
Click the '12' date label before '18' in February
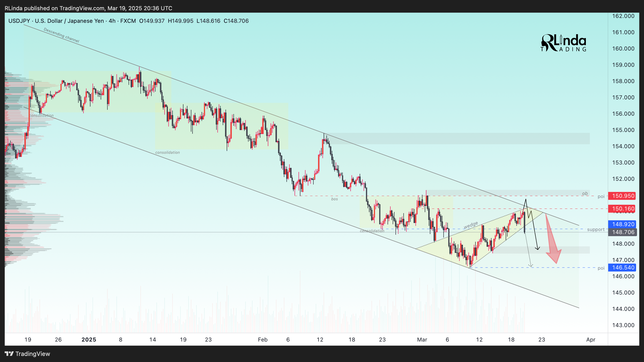(x=320, y=339)
